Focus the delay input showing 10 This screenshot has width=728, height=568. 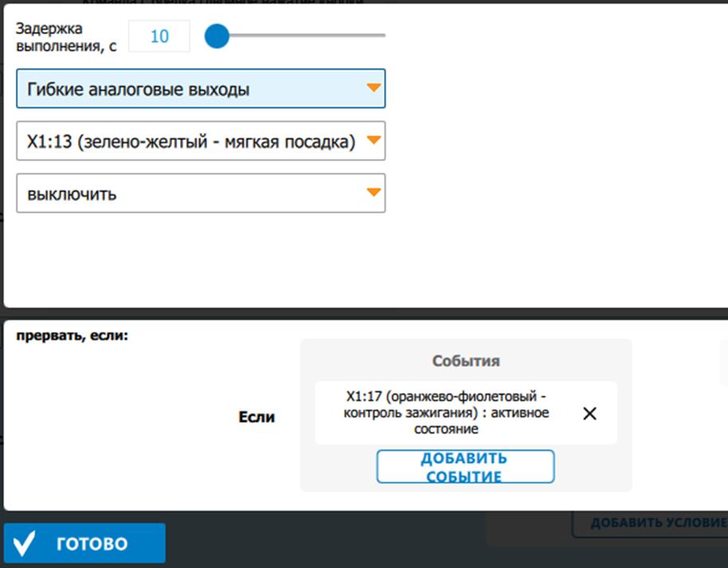[x=159, y=37]
